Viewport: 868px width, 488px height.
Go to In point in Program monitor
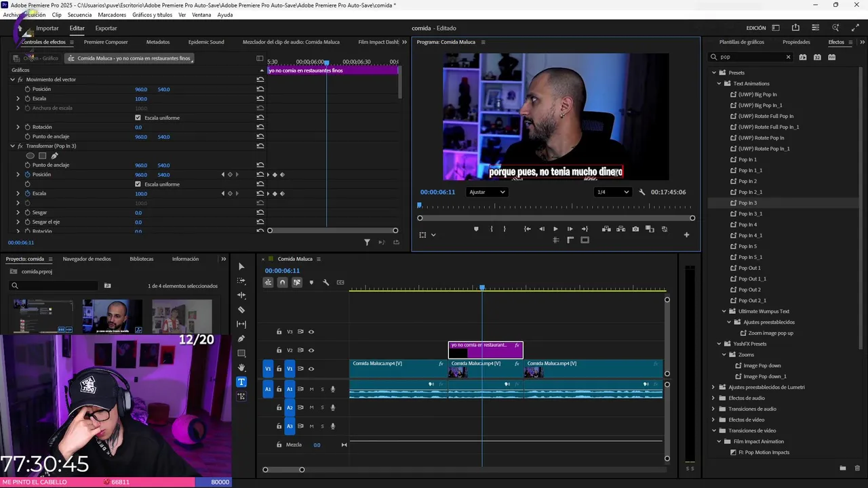point(527,229)
